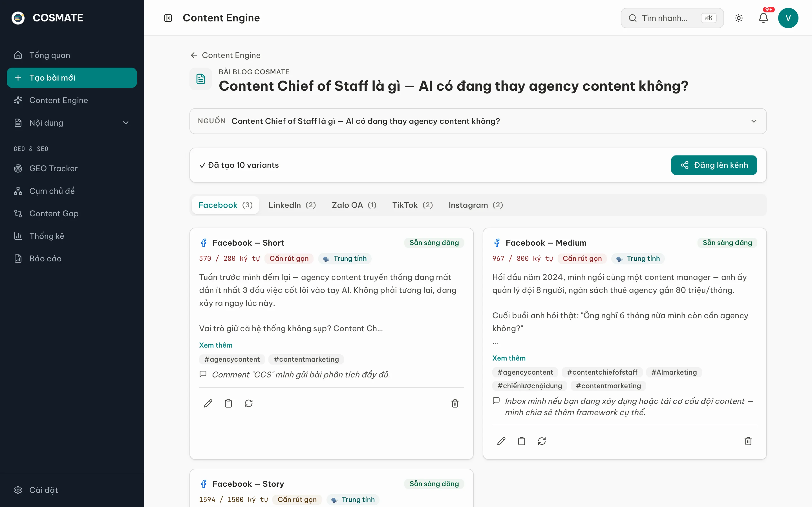Collapse the sidebar panel icon
Screen dimensions: 812x507
pos(168,18)
